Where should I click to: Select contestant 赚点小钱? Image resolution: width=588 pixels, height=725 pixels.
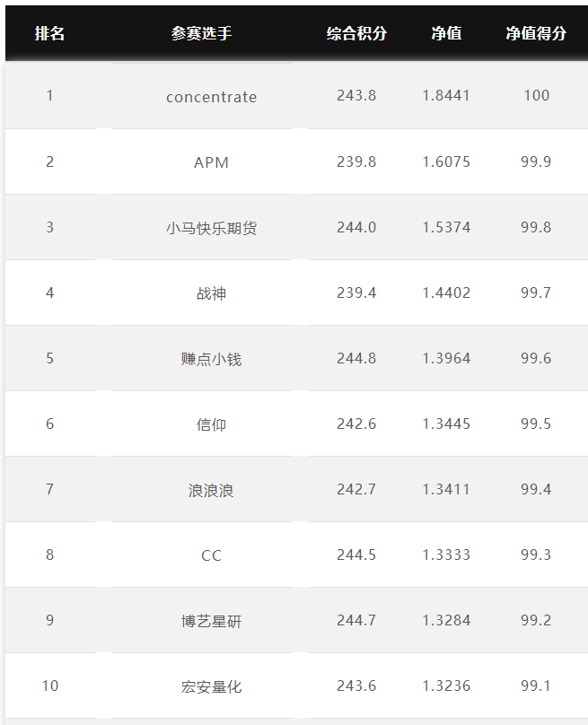(212, 359)
